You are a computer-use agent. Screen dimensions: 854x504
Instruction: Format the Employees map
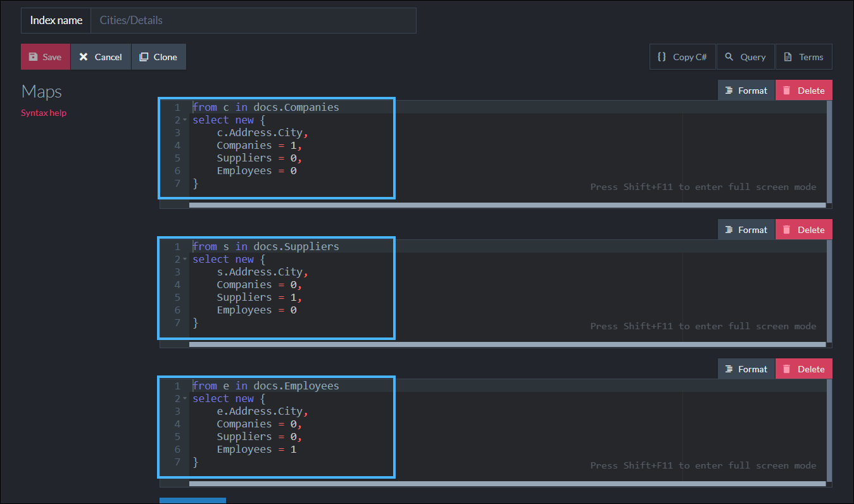click(746, 369)
